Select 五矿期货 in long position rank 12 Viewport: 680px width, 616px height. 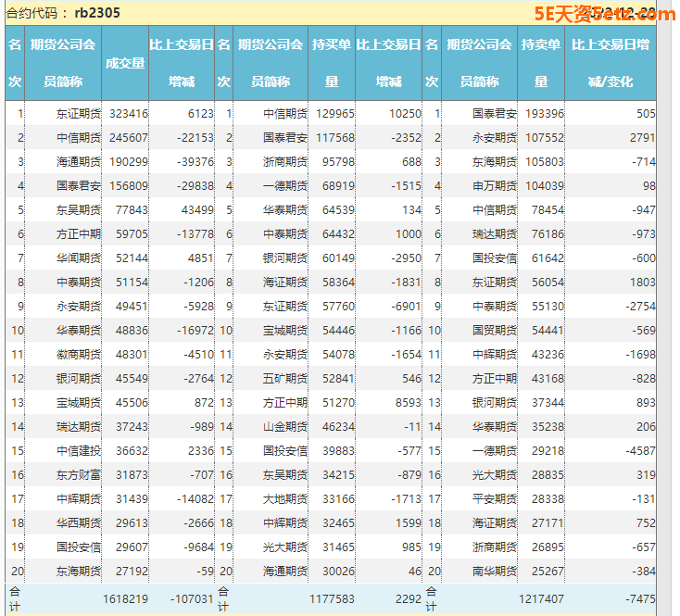click(285, 379)
